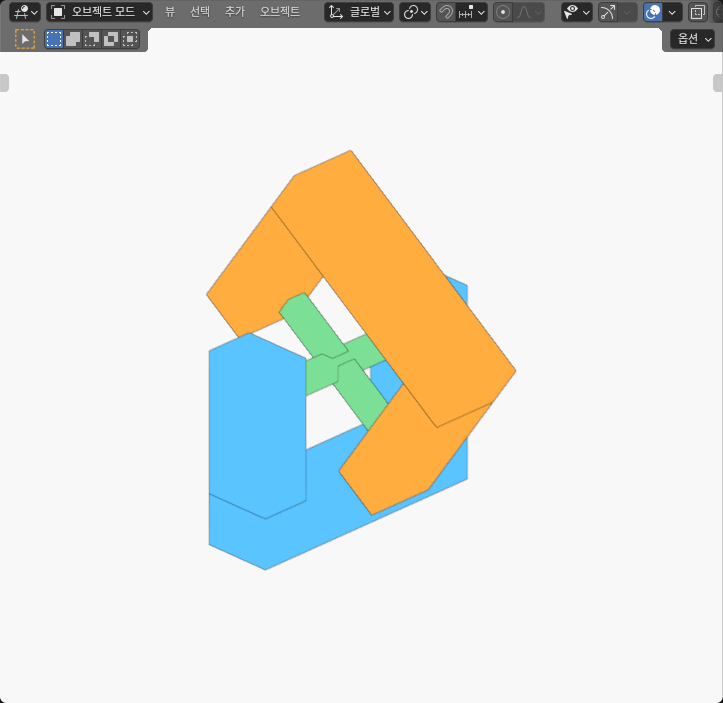Open the 선택 menu
Screen dimensions: 723x703
(200, 12)
